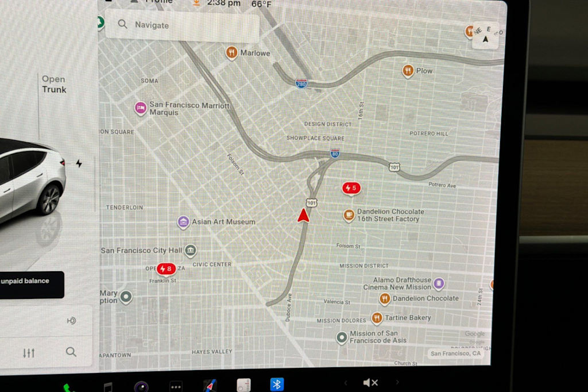Tap the POTRERO HILL label
Viewport: 588px width, 392px height.
[x=428, y=133]
